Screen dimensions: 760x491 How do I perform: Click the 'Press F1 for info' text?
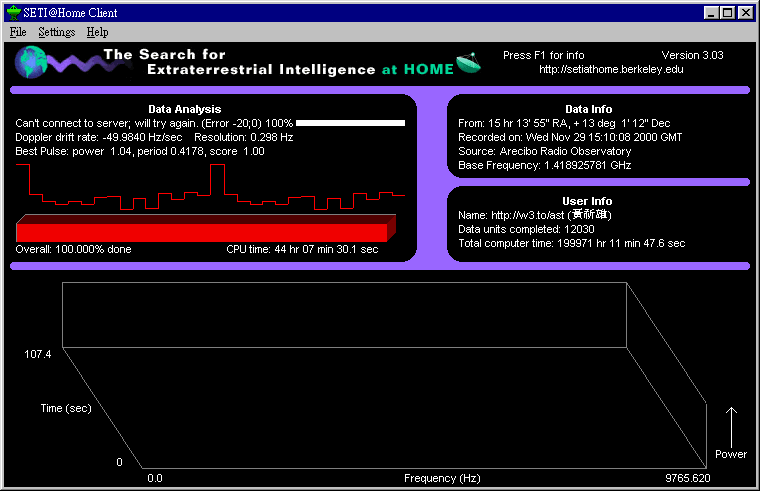543,55
